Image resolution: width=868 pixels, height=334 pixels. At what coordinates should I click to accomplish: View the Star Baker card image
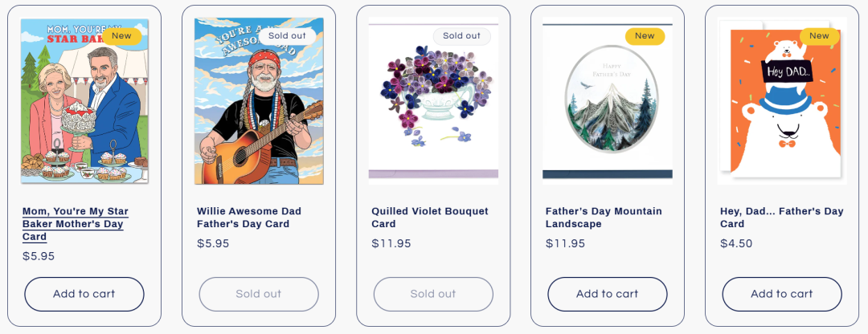coord(84,108)
